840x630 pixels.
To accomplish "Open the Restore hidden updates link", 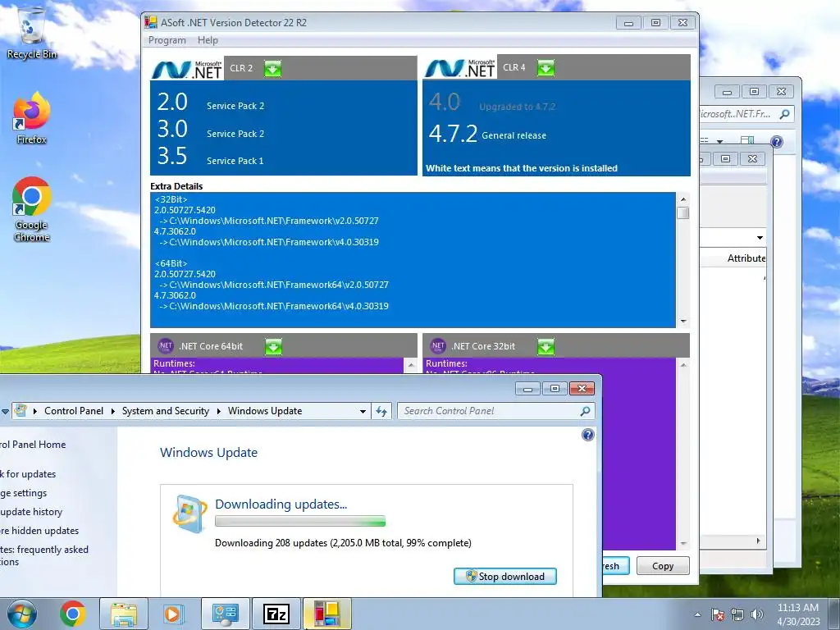I will [x=39, y=531].
